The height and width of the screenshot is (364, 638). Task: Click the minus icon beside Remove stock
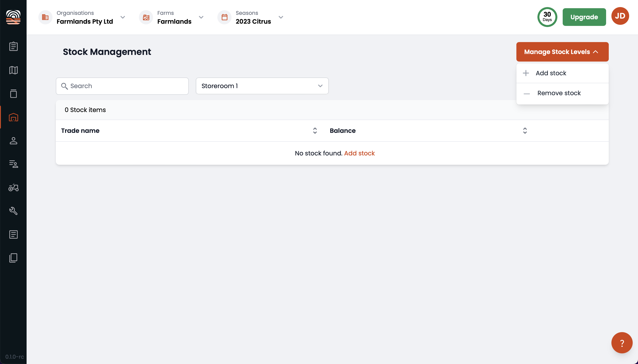tap(527, 94)
